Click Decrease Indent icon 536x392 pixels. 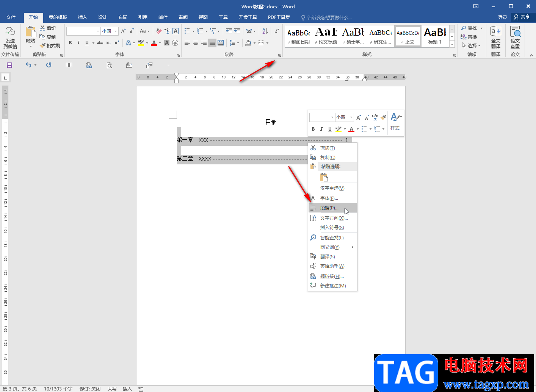(x=229, y=31)
